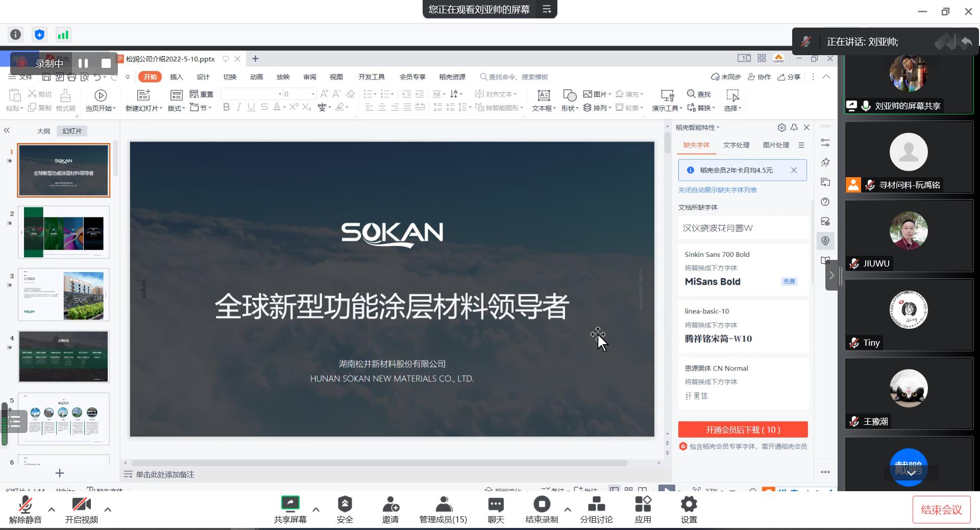Click the red End Meeting button
Viewport: 980px width, 530px height.
(x=941, y=510)
